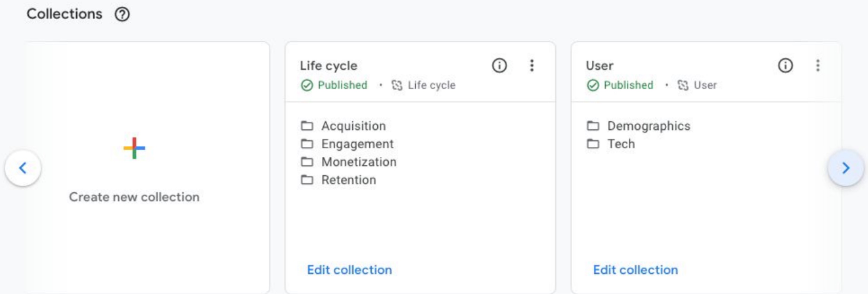Click the Life cycle Published status icon
The width and height of the screenshot is (868, 294).
[307, 85]
